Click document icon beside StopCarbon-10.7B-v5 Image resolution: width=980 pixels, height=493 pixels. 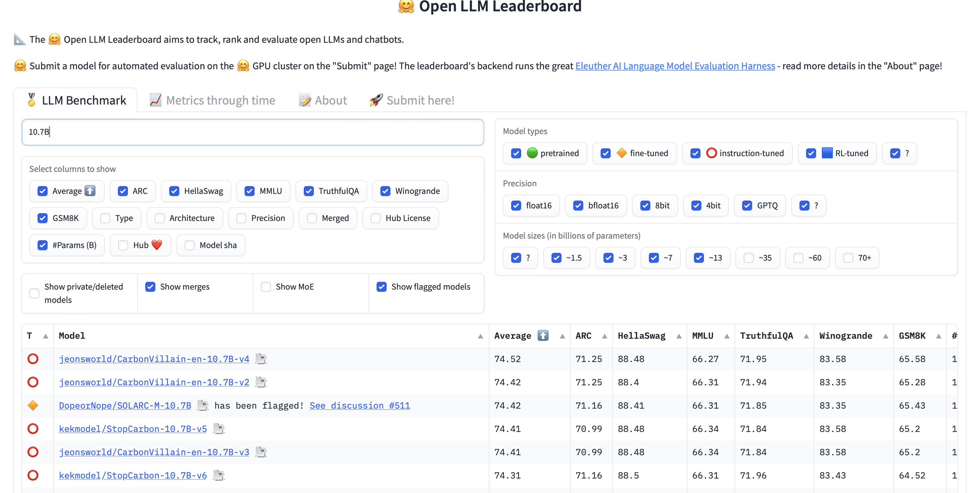tap(218, 429)
